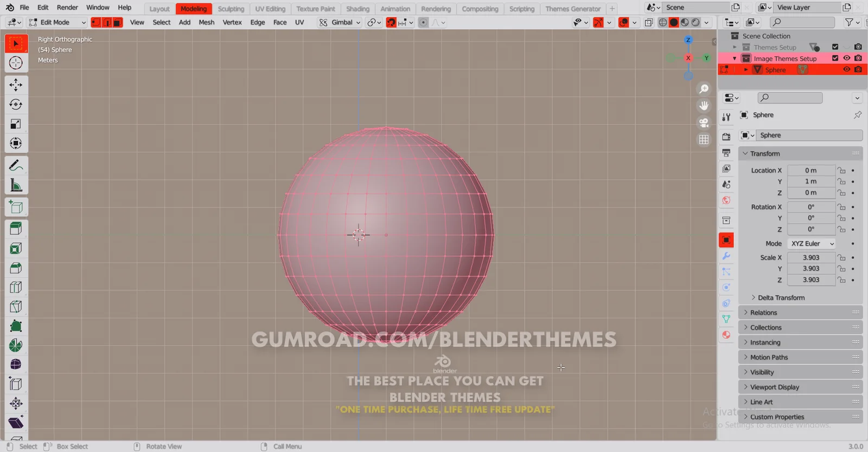Select the Measure tool
The width and height of the screenshot is (868, 452).
(x=16, y=186)
